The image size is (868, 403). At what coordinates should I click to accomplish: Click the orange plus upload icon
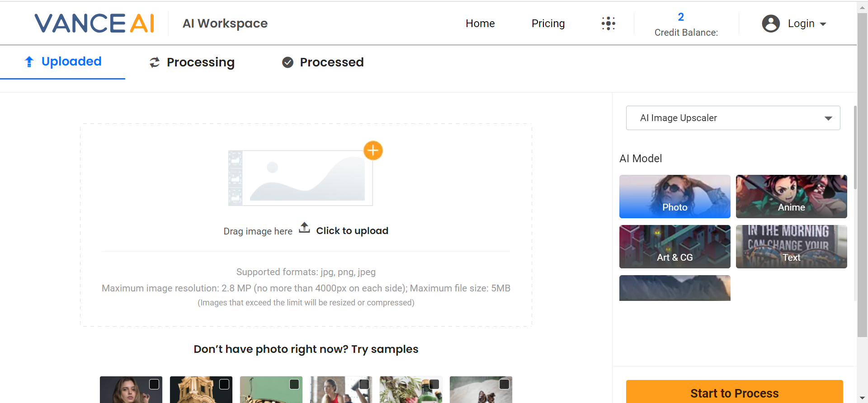[373, 150]
